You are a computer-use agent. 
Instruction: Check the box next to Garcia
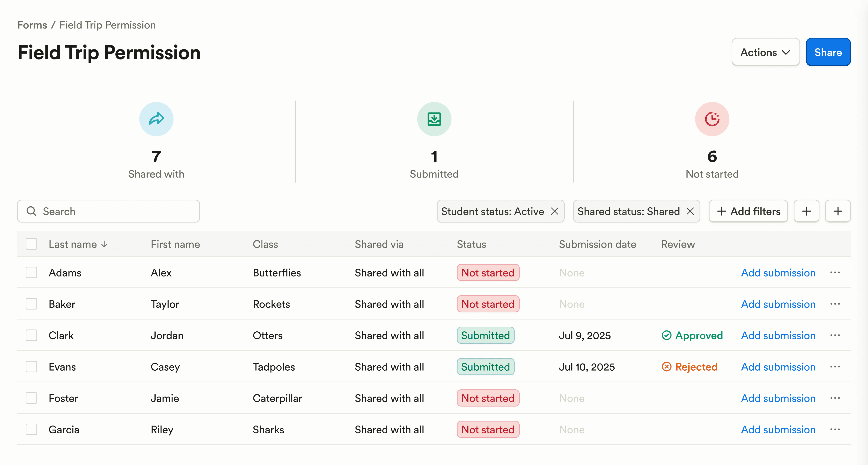[x=31, y=429]
